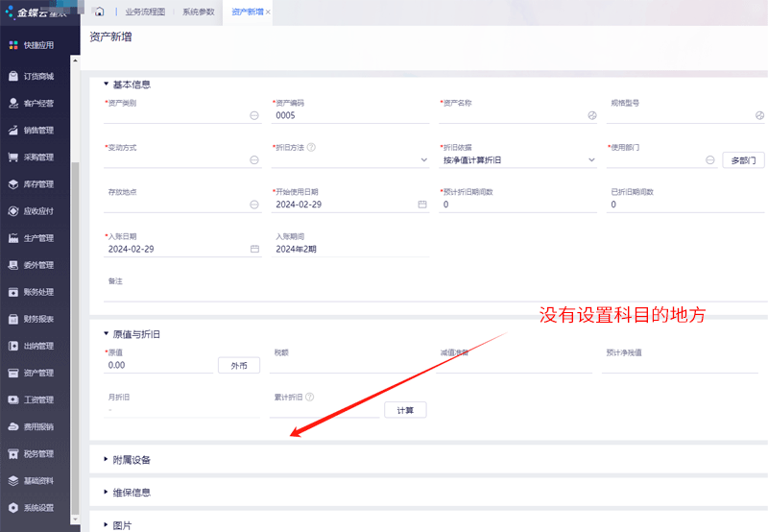This screenshot has height=532, width=768.
Task: Open 采购管理 module in sidebar
Action: click(x=32, y=157)
